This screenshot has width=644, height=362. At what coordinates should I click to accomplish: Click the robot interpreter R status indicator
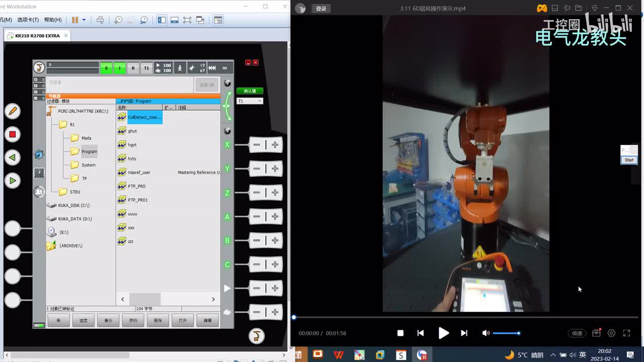tap(133, 68)
